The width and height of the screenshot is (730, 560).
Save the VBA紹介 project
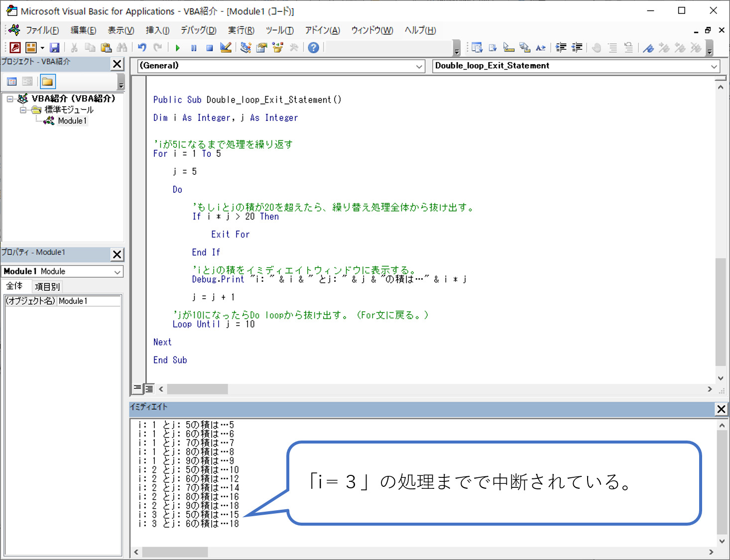pos(55,47)
